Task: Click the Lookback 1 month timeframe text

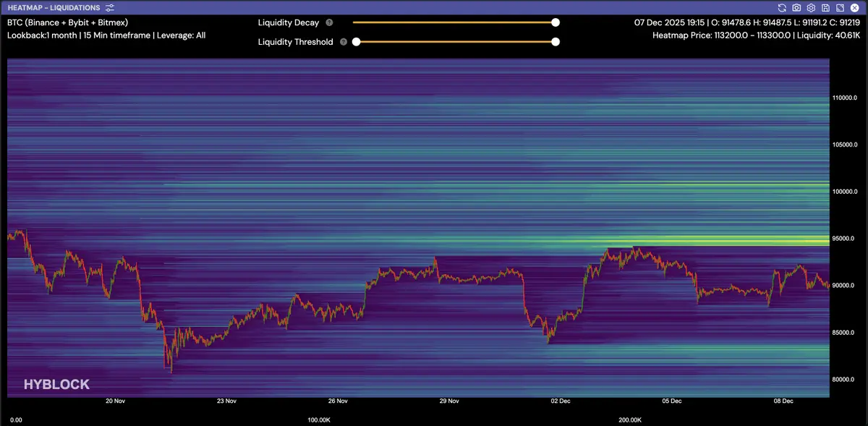Action: tap(106, 35)
